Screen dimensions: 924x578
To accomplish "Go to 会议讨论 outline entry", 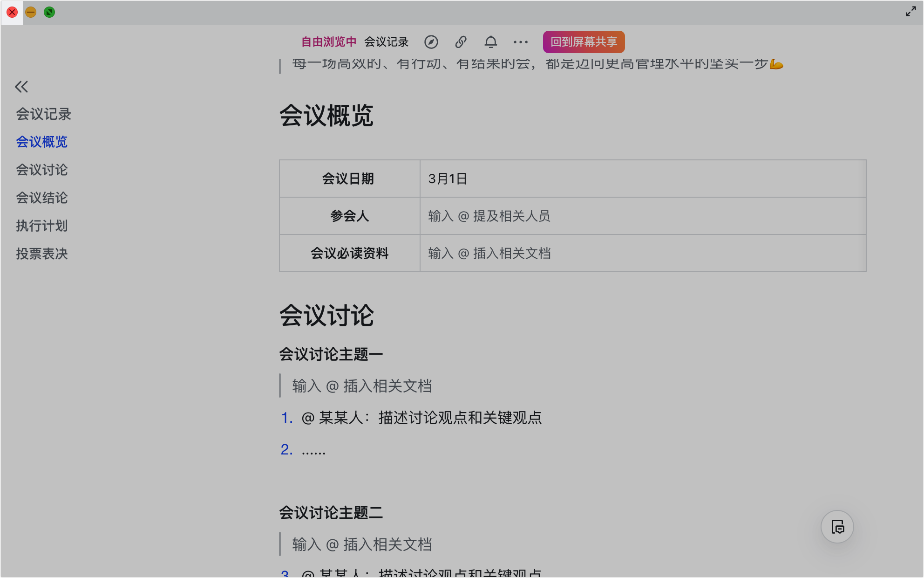I will pyautogui.click(x=42, y=170).
